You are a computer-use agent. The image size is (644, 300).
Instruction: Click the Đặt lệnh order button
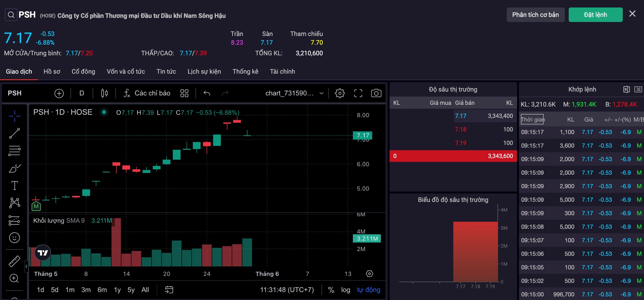point(595,15)
